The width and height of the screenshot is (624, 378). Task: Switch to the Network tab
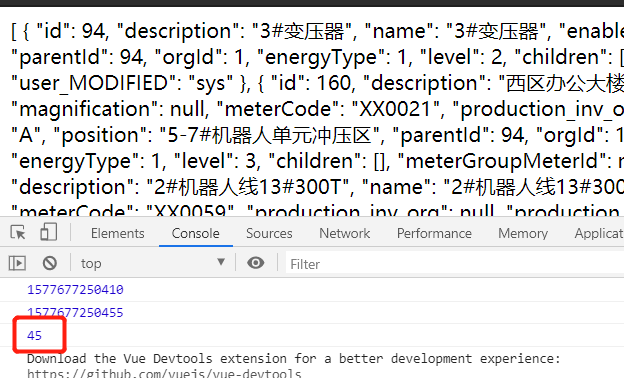345,233
